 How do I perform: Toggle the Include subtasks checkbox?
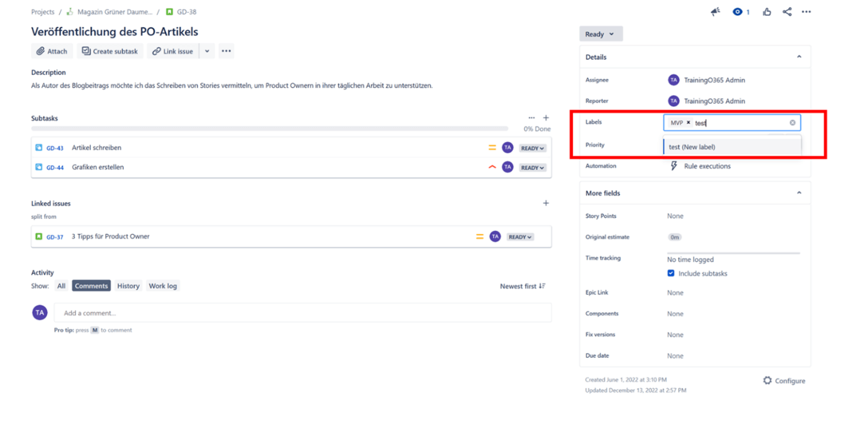(x=671, y=274)
